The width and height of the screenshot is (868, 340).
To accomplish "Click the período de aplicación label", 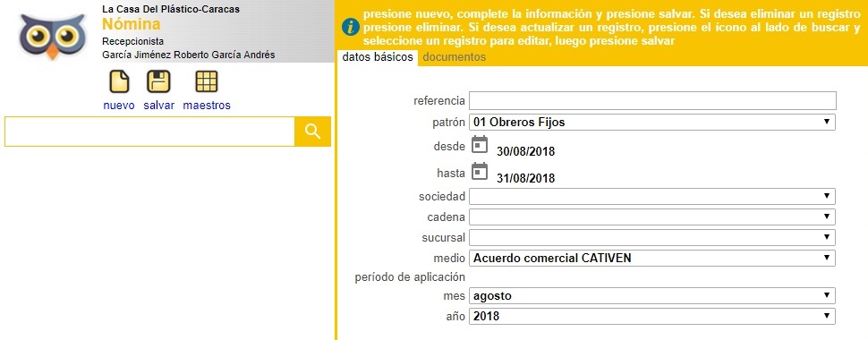I will point(410,277).
